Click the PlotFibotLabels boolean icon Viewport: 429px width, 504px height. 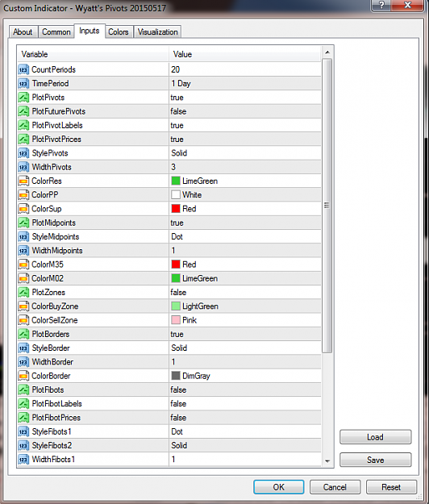click(23, 404)
